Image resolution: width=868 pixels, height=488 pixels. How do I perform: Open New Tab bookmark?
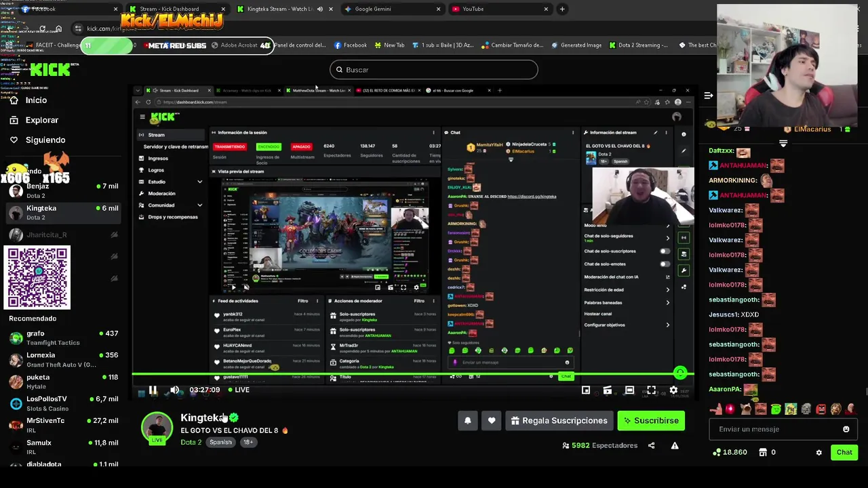389,45
